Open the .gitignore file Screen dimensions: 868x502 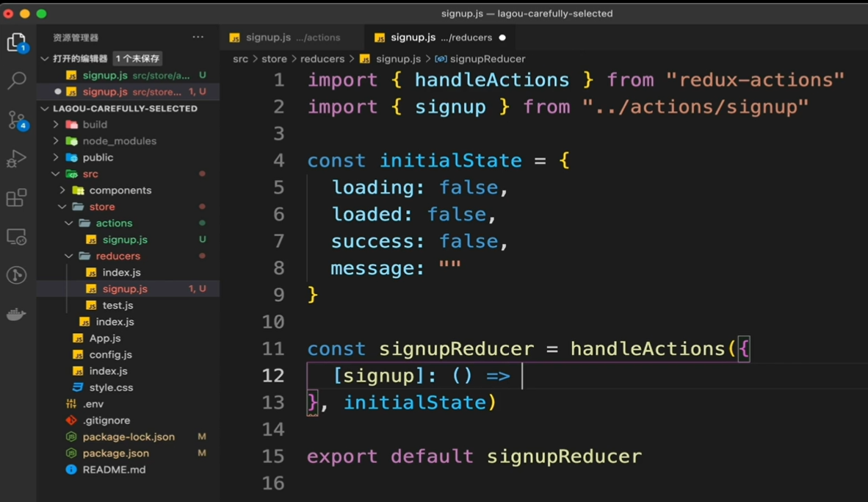point(106,420)
